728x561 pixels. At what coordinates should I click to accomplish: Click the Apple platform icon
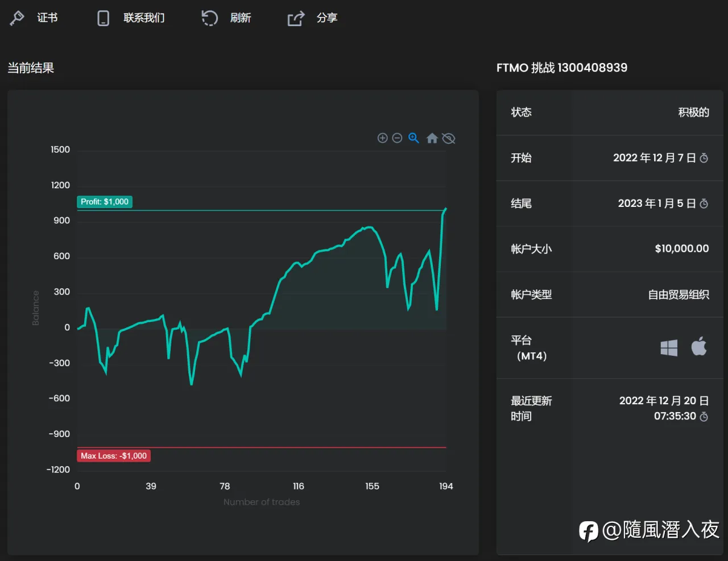(x=699, y=346)
